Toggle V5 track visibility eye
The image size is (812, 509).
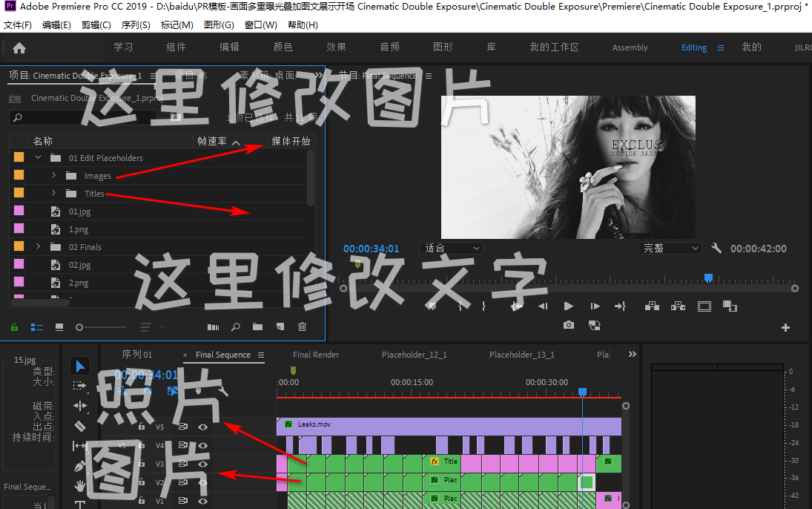click(x=203, y=427)
